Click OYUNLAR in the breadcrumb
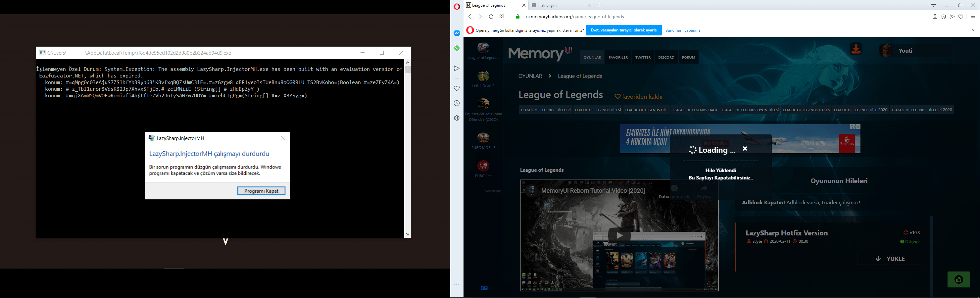The height and width of the screenshot is (298, 980). tap(530, 76)
